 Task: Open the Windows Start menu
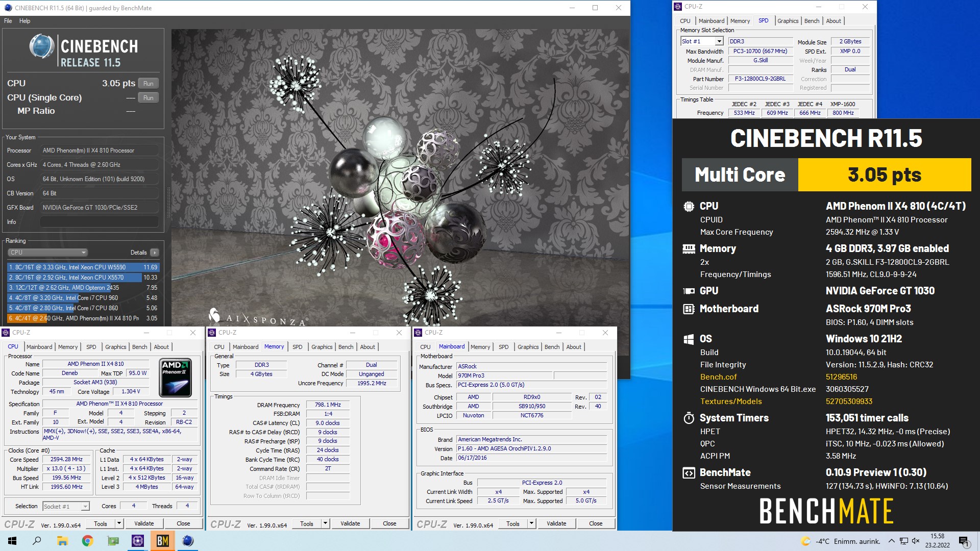[x=12, y=541]
